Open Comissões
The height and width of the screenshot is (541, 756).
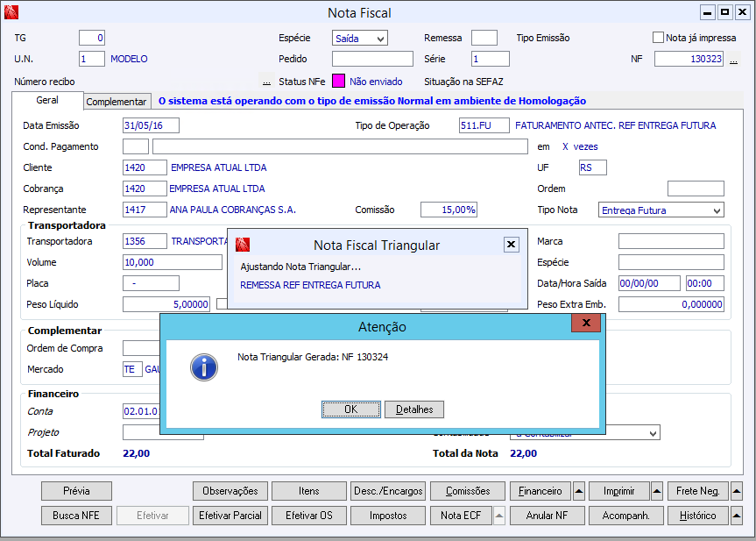[x=468, y=491]
